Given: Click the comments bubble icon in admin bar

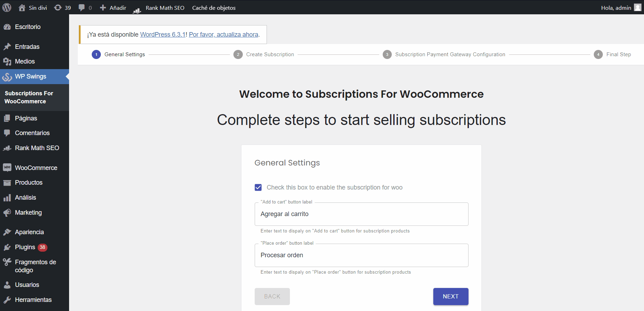Looking at the screenshot, I should 82,8.
